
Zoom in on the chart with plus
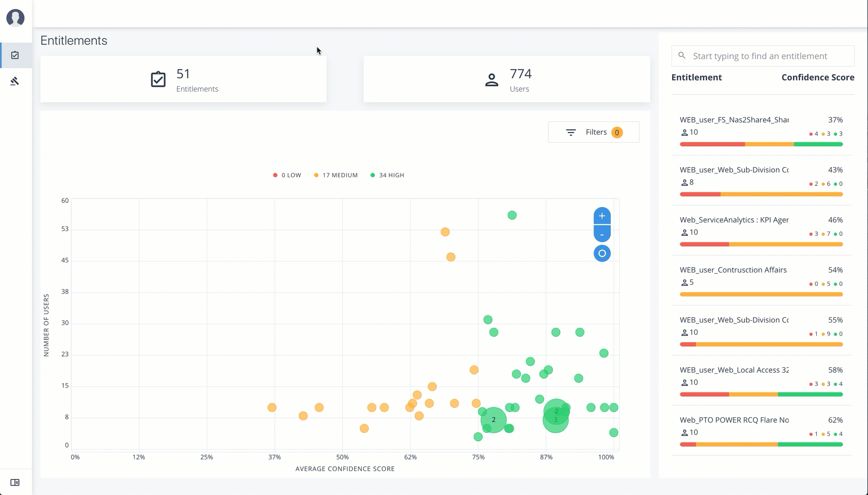pyautogui.click(x=602, y=216)
